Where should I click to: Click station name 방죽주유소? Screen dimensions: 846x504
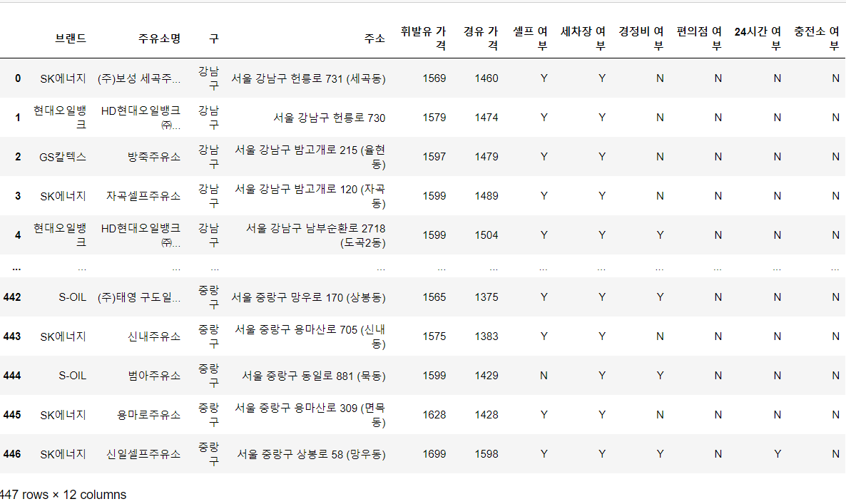coord(154,157)
